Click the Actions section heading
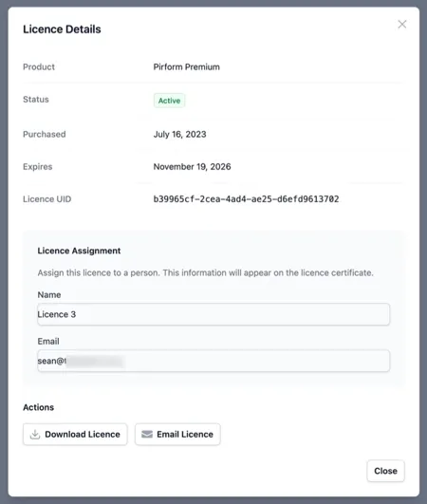 (x=39, y=407)
